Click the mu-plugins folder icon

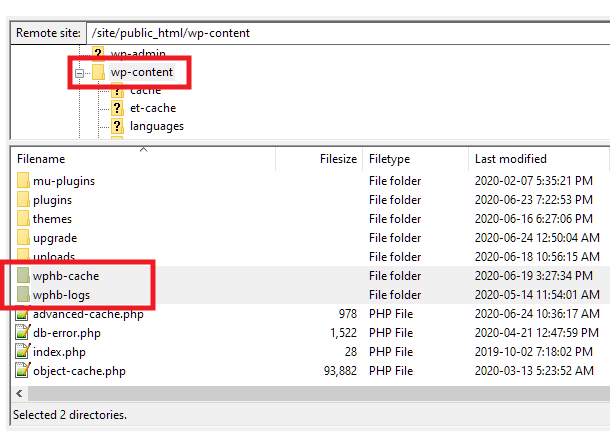(x=23, y=181)
